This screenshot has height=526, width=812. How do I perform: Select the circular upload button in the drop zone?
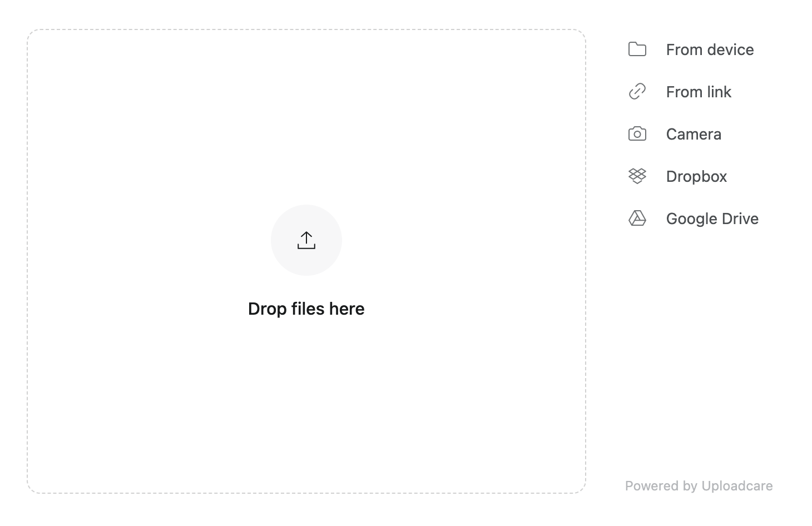click(x=306, y=240)
